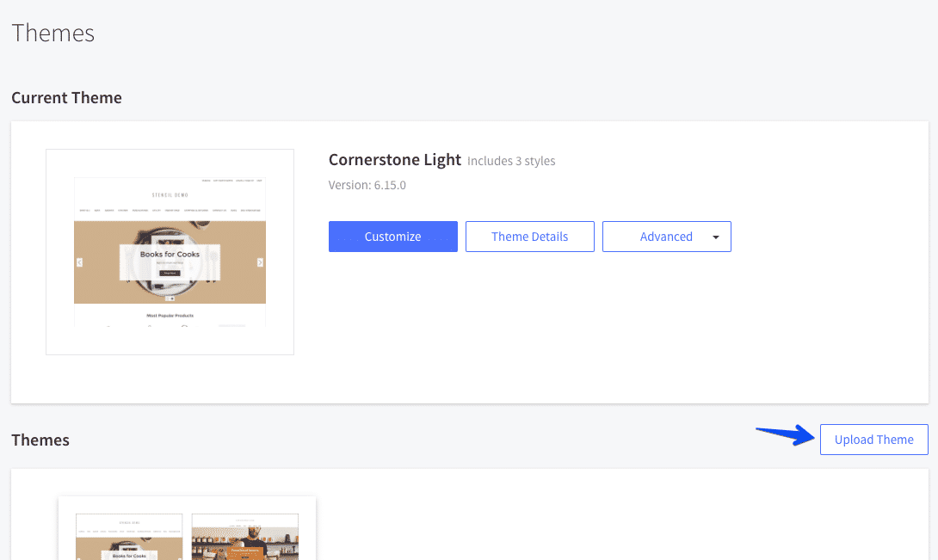Open the Advanced dropdown

click(667, 237)
